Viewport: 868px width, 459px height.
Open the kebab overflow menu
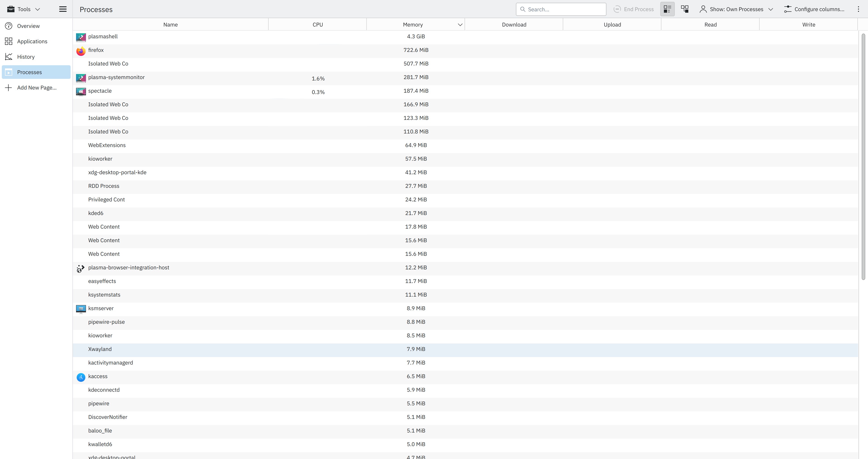click(858, 9)
